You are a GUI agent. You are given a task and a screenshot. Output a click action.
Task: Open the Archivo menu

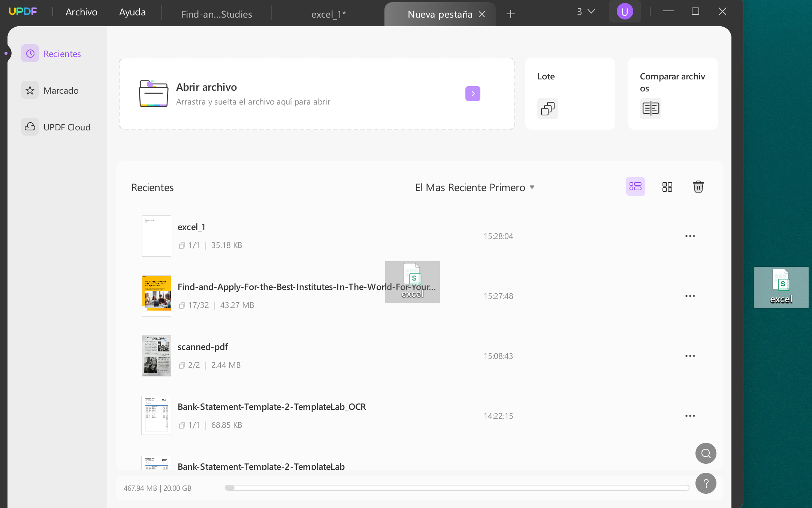tap(81, 12)
